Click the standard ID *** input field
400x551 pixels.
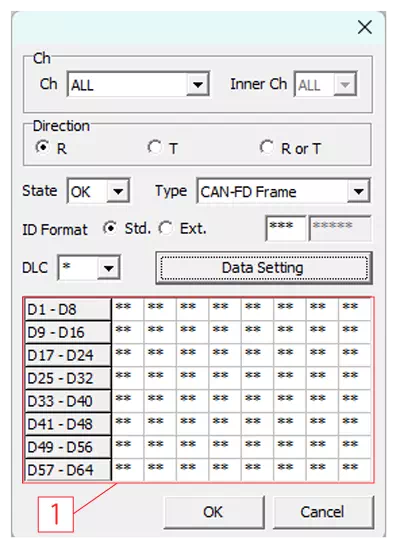point(285,228)
